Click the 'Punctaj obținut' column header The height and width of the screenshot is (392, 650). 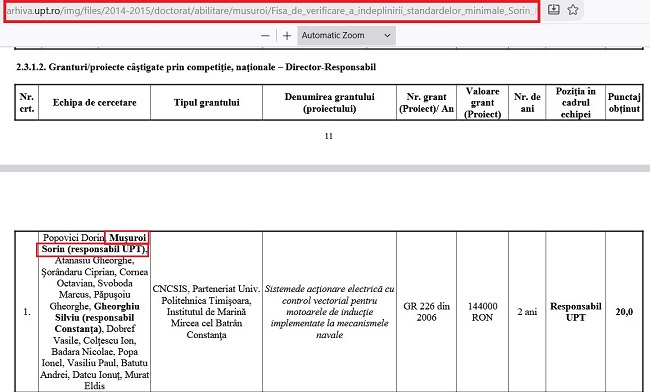pyautogui.click(x=624, y=102)
